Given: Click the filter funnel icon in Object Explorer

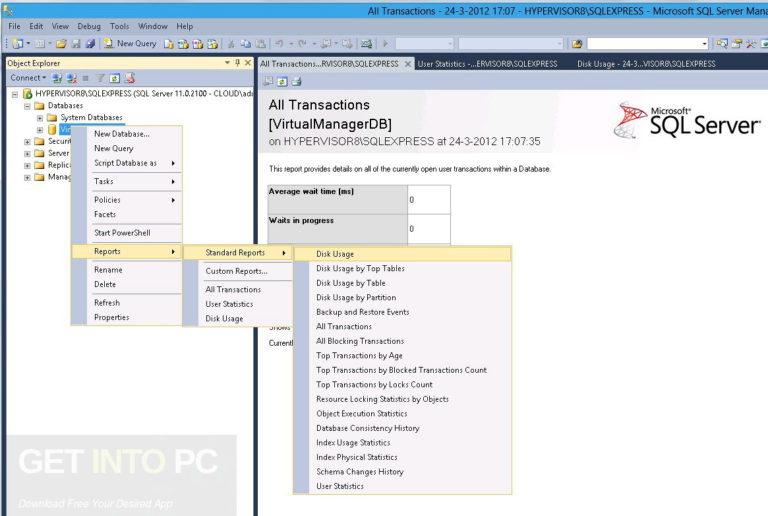Looking at the screenshot, I should click(100, 78).
